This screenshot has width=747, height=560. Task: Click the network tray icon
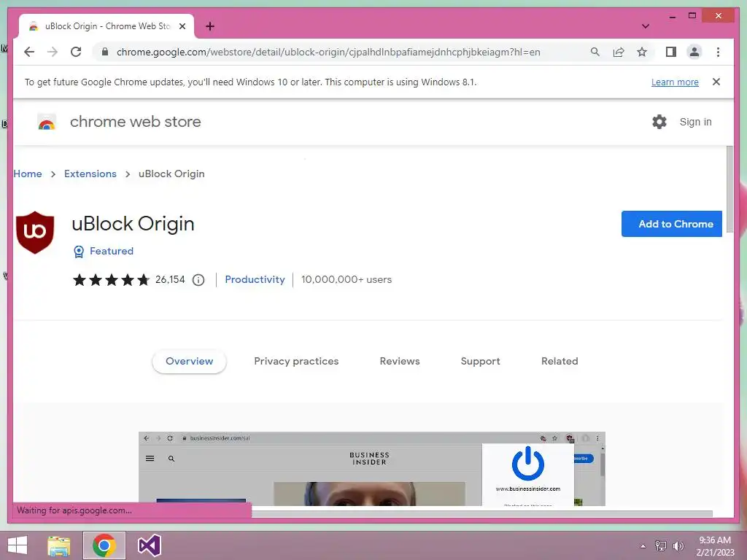click(x=661, y=545)
